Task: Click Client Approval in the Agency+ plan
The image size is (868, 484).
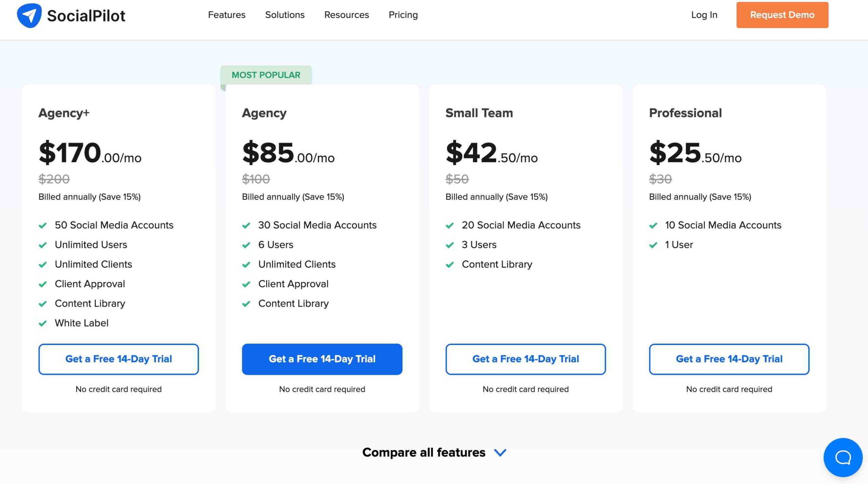Action: 90,284
